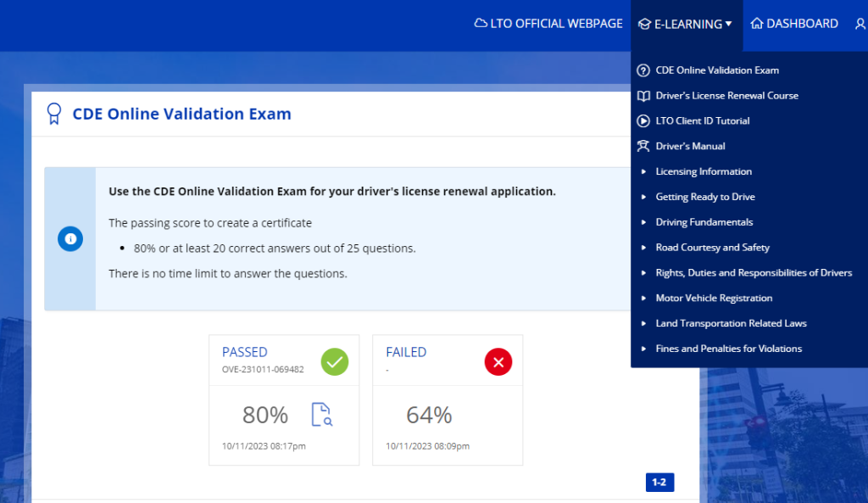Click the question mark exam icon
The width and height of the screenshot is (868, 503).
(643, 70)
